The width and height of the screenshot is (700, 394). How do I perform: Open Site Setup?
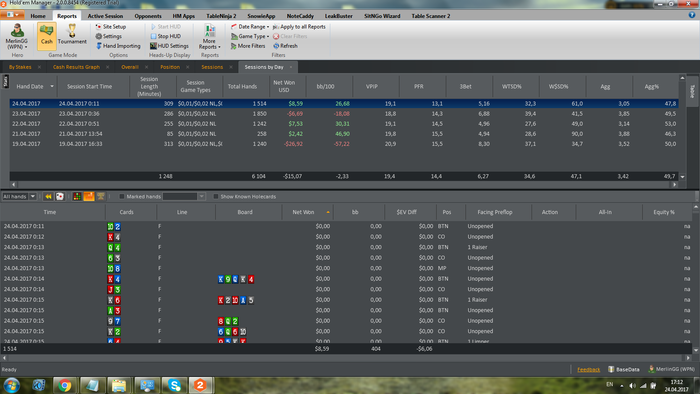(x=111, y=27)
